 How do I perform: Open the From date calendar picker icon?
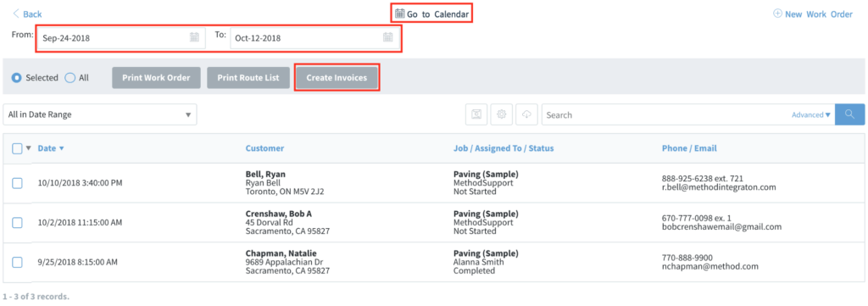(194, 37)
